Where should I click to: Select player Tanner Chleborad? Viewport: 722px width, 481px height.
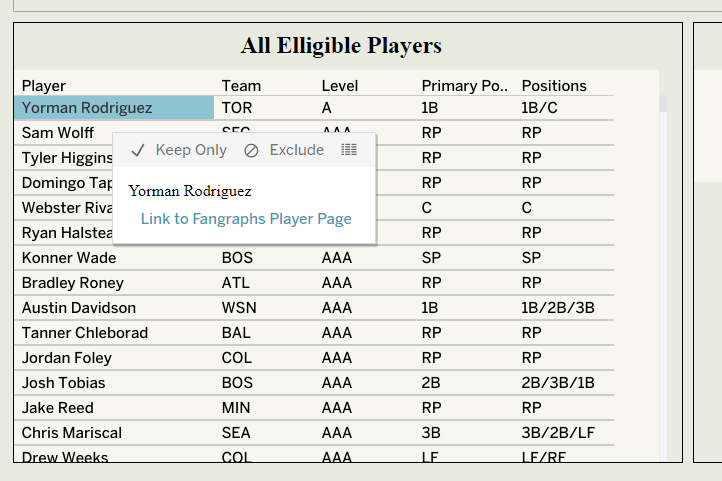tap(85, 333)
